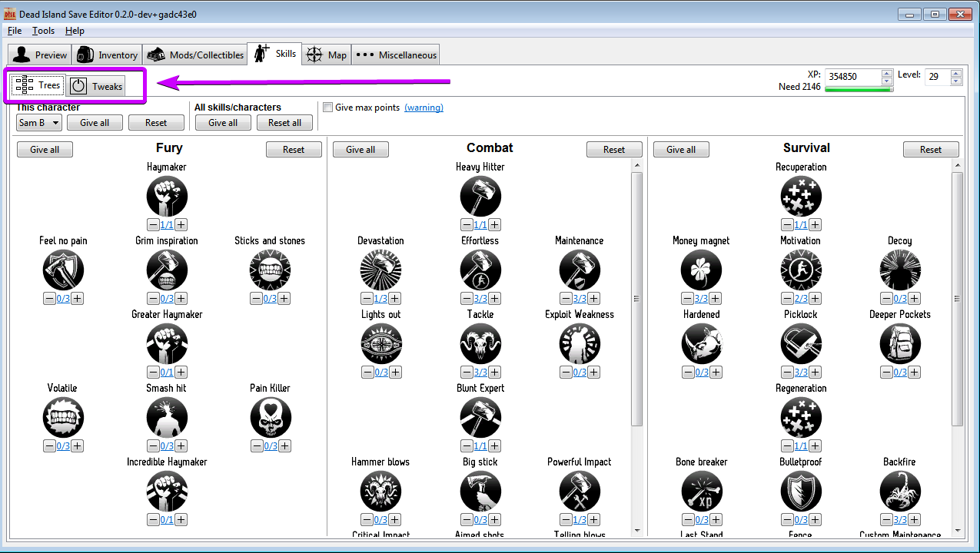980x553 pixels.
Task: Open the character dropdown showing Sam B
Action: pos(39,123)
